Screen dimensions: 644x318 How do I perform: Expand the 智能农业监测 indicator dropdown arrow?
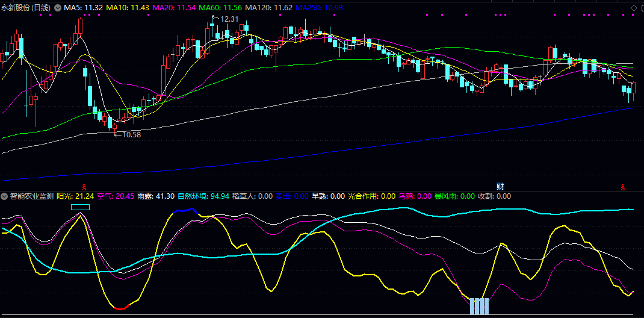coord(4,196)
